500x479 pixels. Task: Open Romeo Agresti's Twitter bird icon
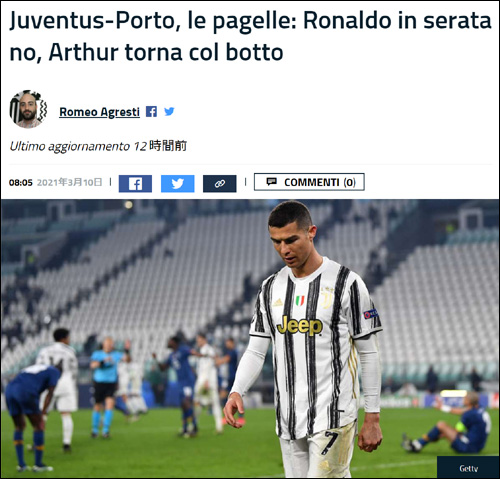[x=169, y=112]
